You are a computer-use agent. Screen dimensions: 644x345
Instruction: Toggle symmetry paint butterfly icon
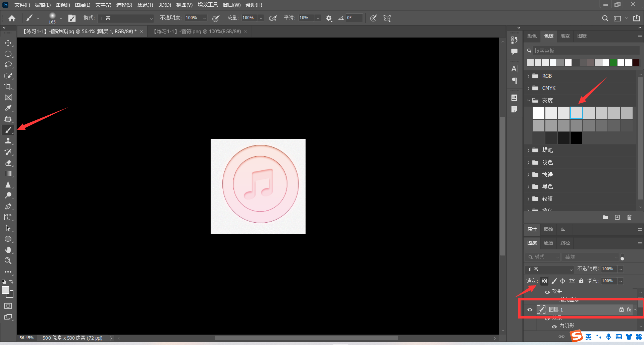click(387, 18)
